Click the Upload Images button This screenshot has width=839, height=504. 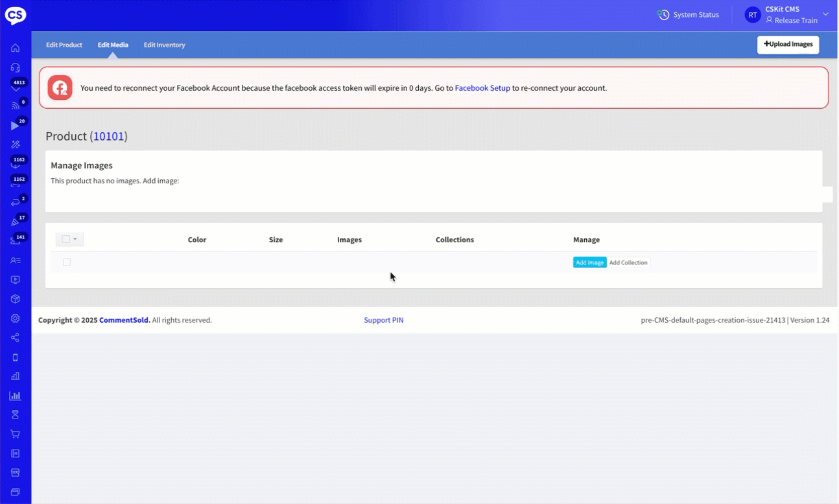tap(788, 45)
